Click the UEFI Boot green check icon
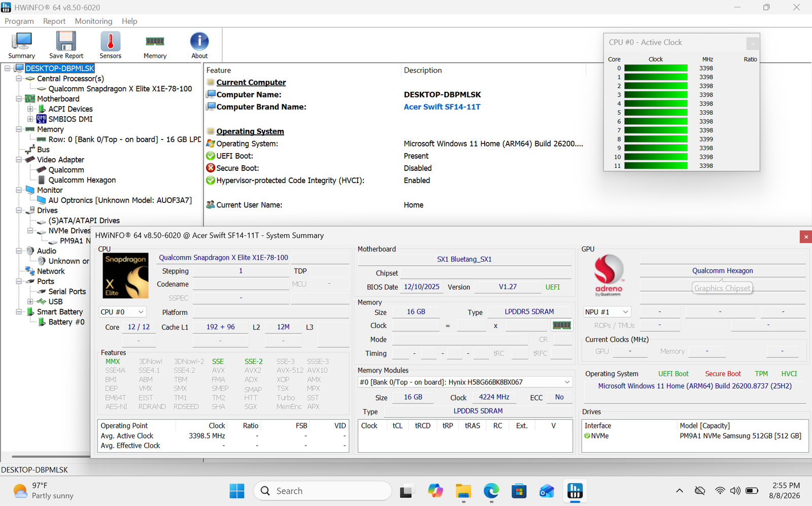The image size is (812, 506). (x=211, y=156)
